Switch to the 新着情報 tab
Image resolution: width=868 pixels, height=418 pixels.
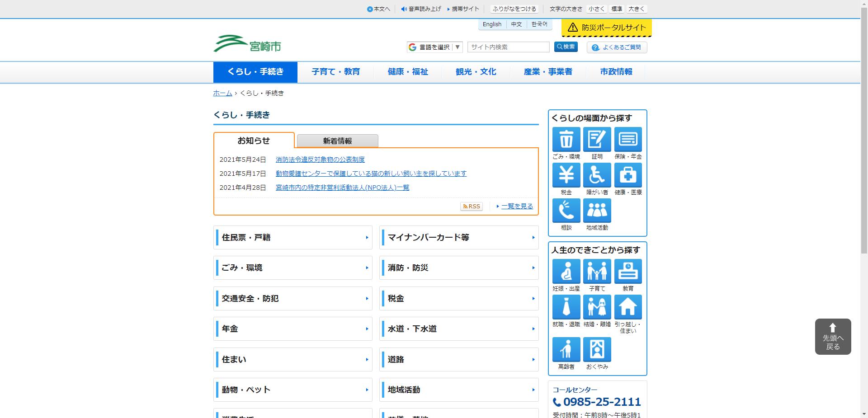[x=337, y=141]
